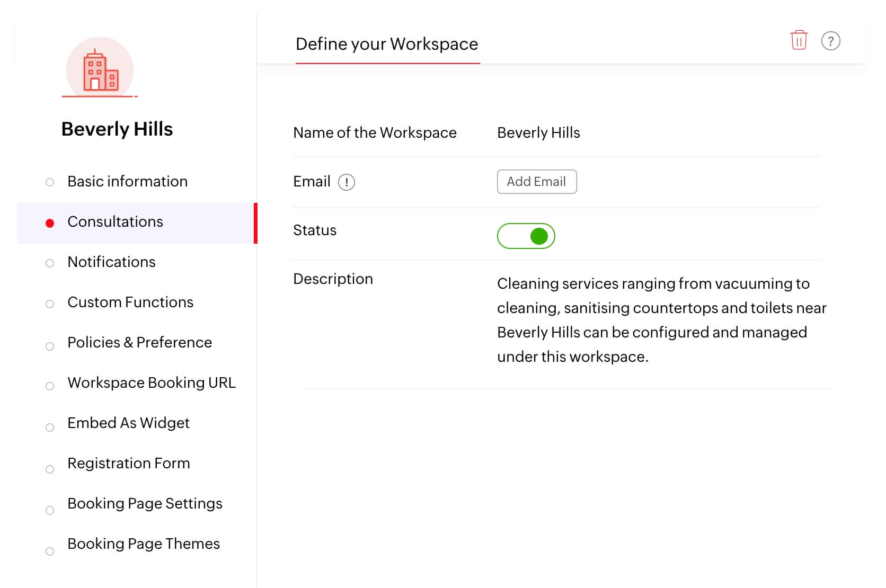Screen dimensions: 886x588
Task: Open the Workspace Booking URL section
Action: tap(152, 383)
